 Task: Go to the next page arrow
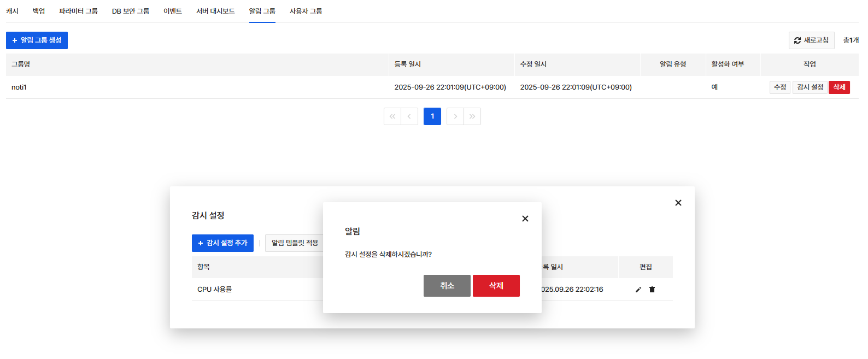pos(455,116)
